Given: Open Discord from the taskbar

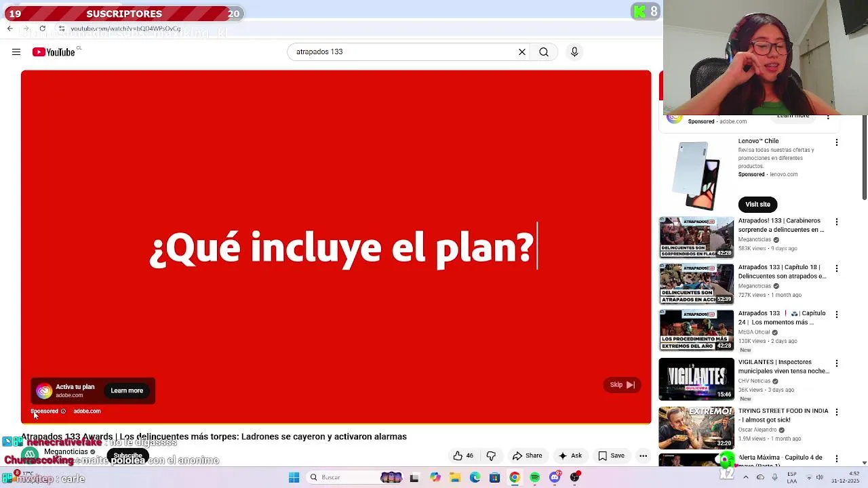Looking at the screenshot, I should coord(555,478).
